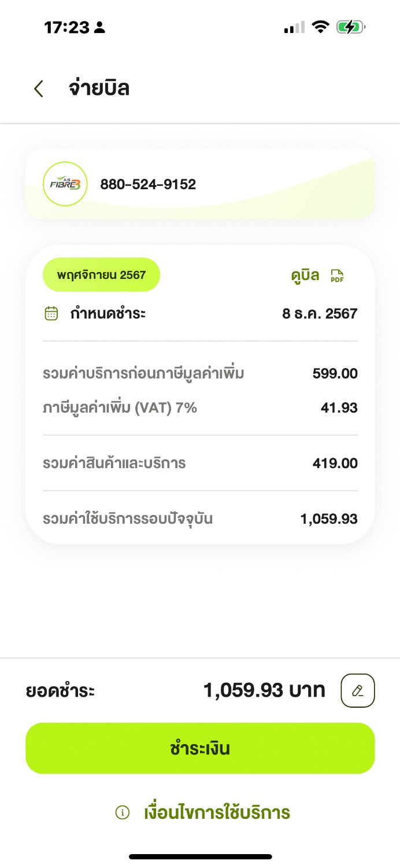Tap the calendar icon beside กำหนดชำระ
400x868 pixels.
[x=51, y=314]
